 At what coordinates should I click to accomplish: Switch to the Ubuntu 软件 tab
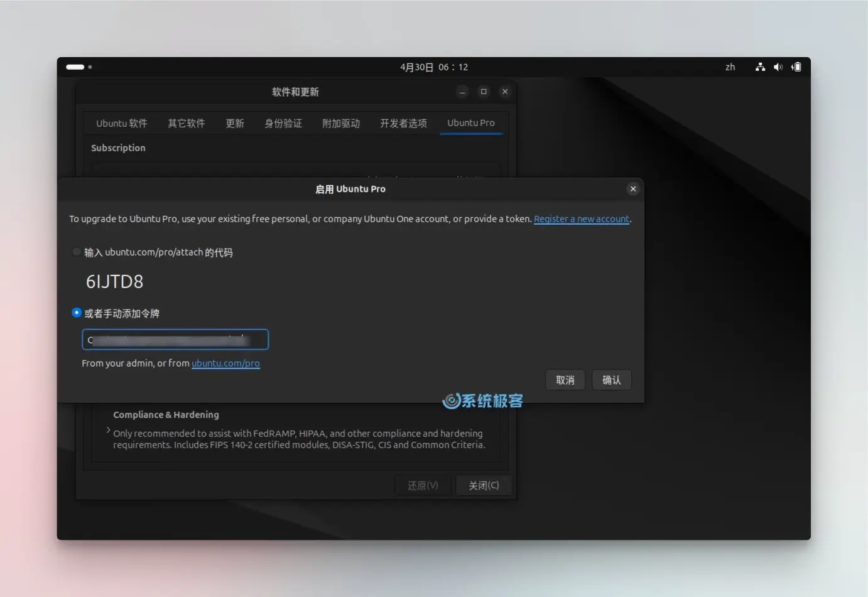pyautogui.click(x=122, y=124)
